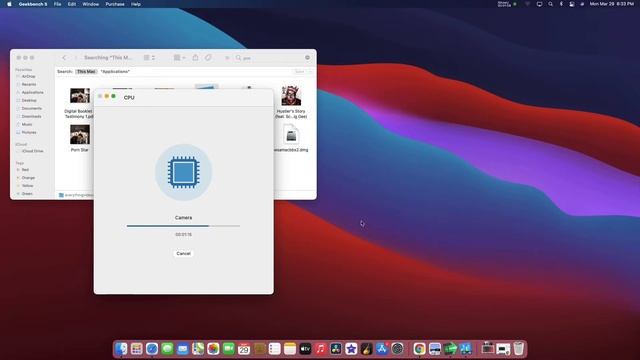Open App Store from the Dock
640x360 pixels.
click(382, 349)
